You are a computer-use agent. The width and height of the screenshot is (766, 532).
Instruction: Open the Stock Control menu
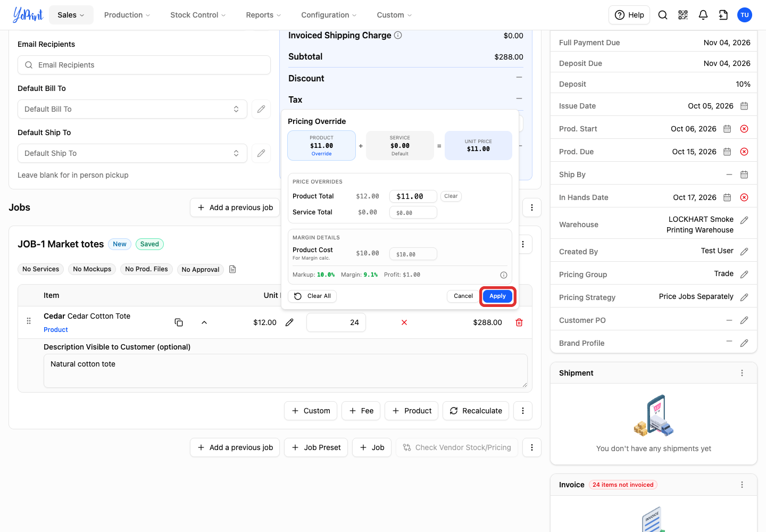pyautogui.click(x=198, y=15)
